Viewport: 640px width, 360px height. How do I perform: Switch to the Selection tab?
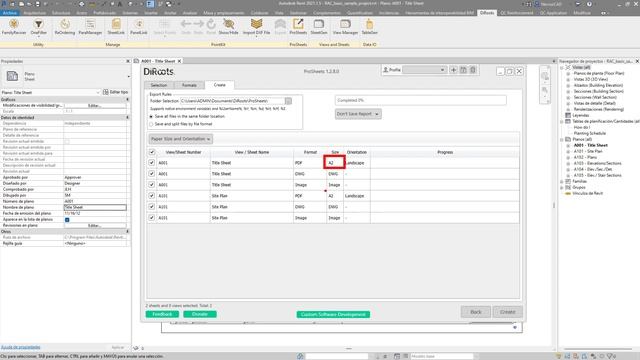159,85
